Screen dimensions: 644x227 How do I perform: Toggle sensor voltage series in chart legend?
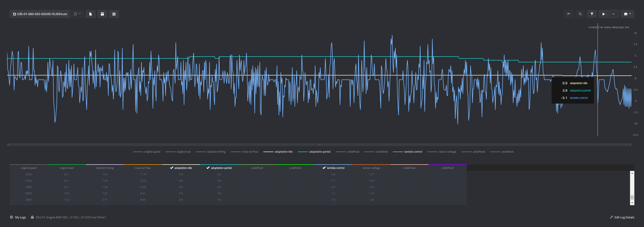pos(447,152)
